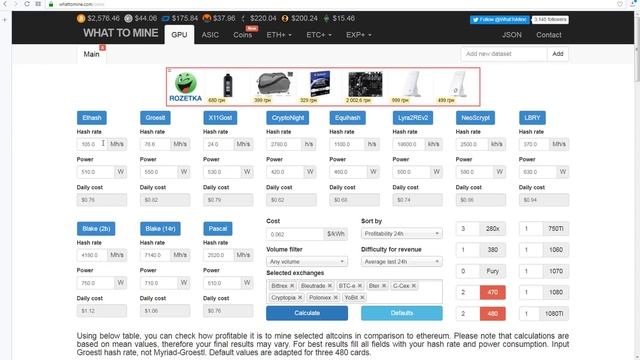Close the Main dataset tab
The height and width of the screenshot is (360, 640).
102,48
